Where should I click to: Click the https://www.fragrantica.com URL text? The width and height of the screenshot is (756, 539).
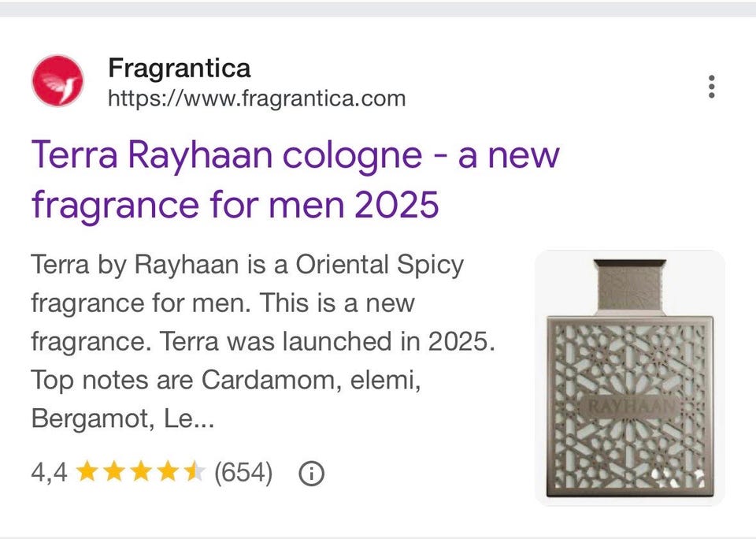point(257,99)
